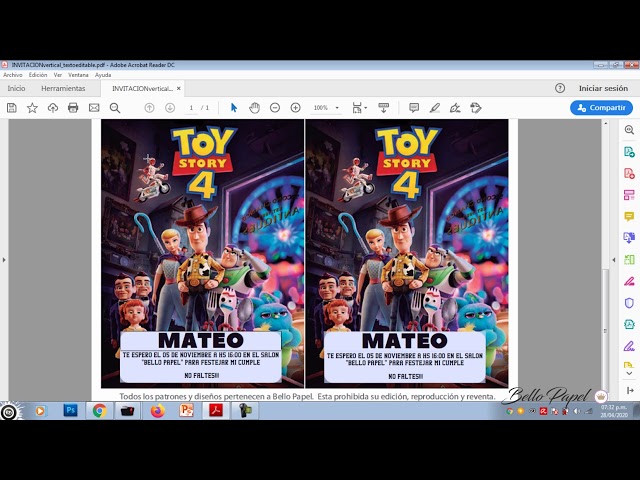Hide the right tools pane arrow-bar icon
640x480 pixels.
(630, 391)
